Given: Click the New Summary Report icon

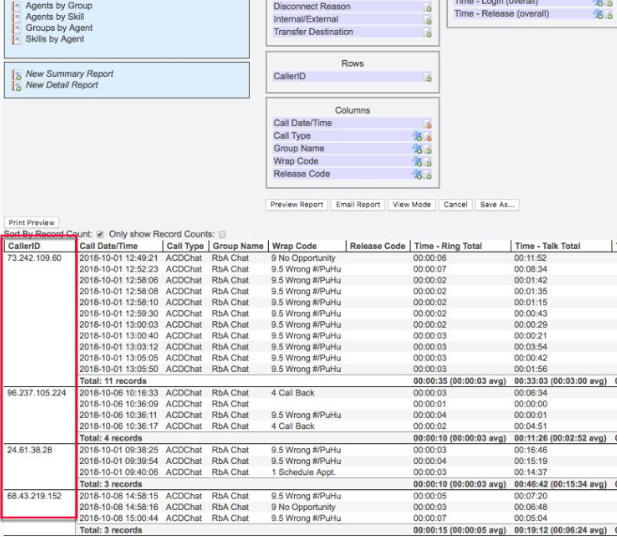Looking at the screenshot, I should pos(16,74).
